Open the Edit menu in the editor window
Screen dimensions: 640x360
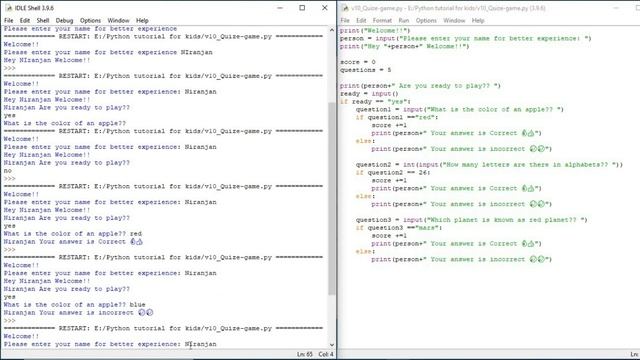pos(361,20)
